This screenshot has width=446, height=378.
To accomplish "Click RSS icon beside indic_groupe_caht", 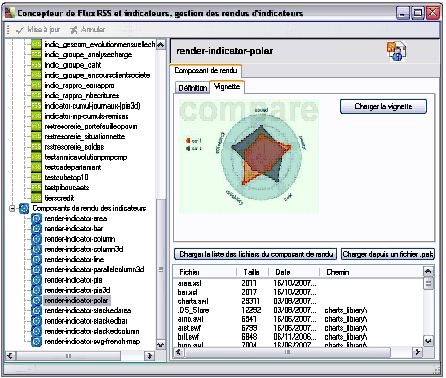I will [36, 65].
